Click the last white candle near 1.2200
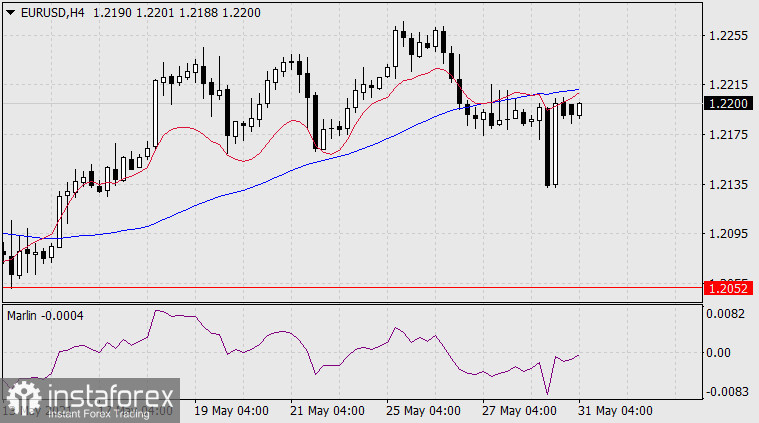 point(579,109)
